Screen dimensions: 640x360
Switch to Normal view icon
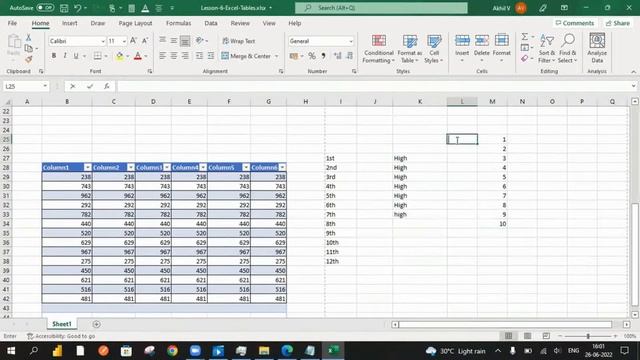click(x=508, y=336)
